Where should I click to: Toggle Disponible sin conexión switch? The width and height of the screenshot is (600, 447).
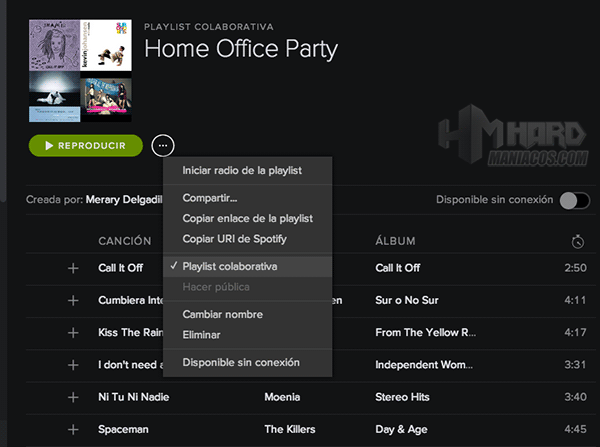pyautogui.click(x=572, y=200)
